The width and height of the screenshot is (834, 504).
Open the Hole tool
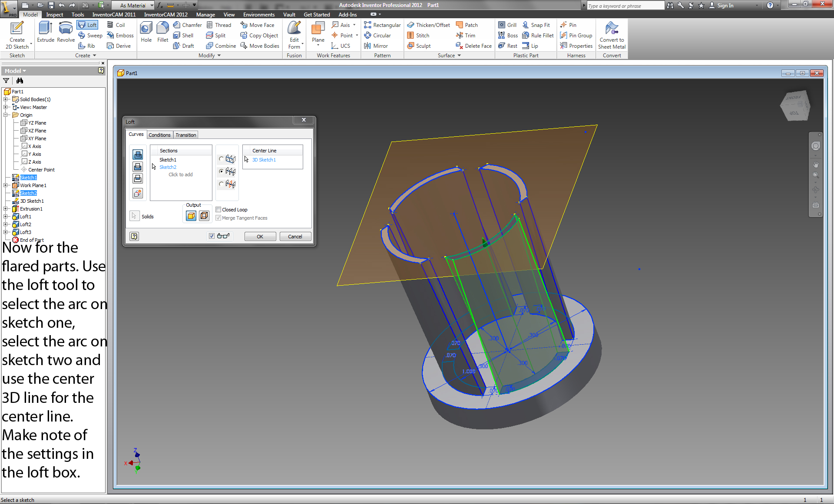pyautogui.click(x=146, y=32)
